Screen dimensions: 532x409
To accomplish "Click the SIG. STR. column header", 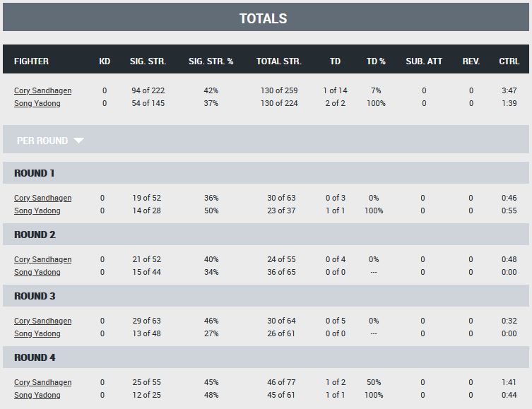I will (x=148, y=61).
